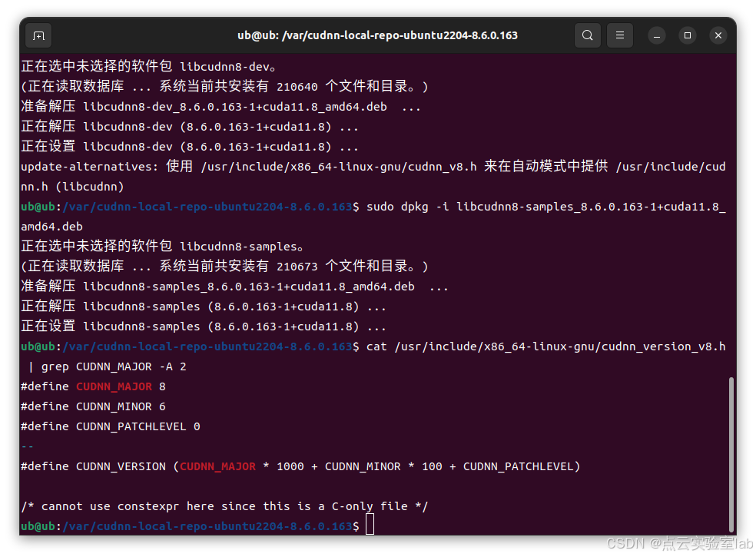Image resolution: width=756 pixels, height=557 pixels.
Task: Click '正在解压 libcudnn8-dev' line
Action: tap(190, 127)
